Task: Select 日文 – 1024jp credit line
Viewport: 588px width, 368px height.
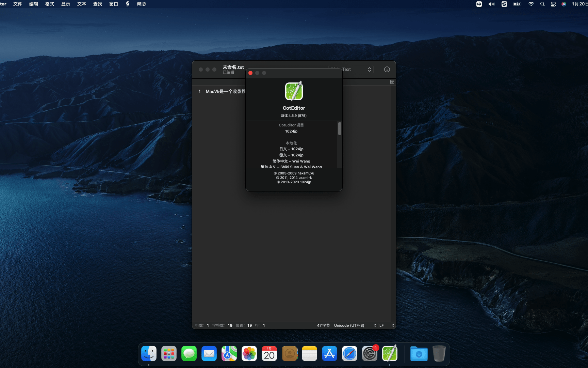Action: [291, 149]
